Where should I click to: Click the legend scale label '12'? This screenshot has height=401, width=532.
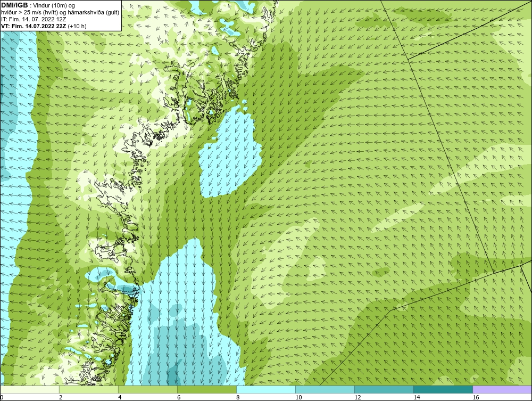click(358, 397)
